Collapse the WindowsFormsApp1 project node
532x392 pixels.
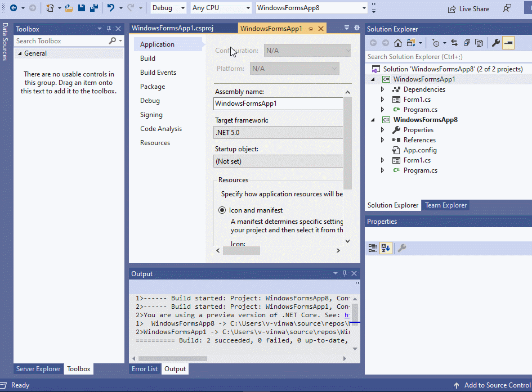pyautogui.click(x=373, y=79)
